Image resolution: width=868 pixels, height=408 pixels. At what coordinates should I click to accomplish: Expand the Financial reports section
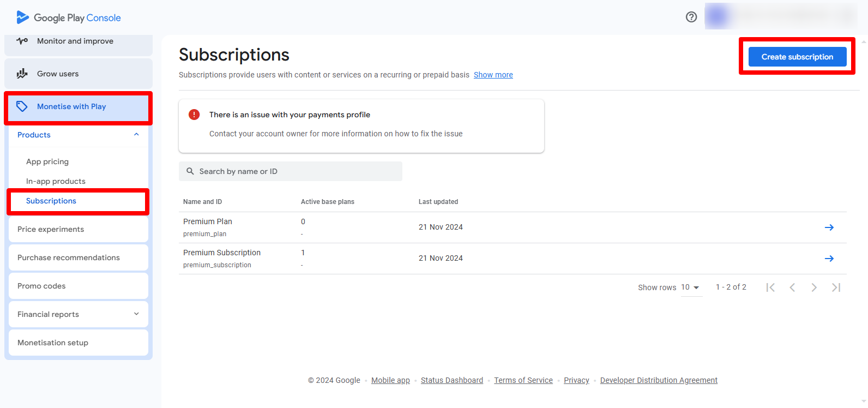pos(136,314)
